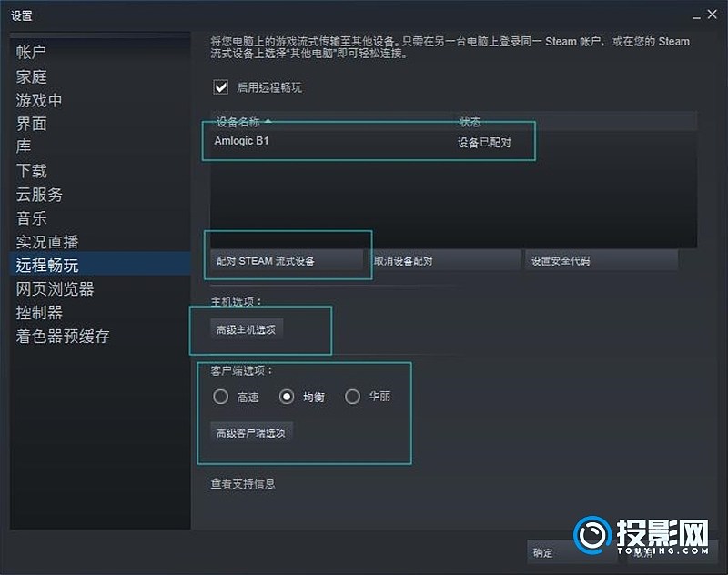Open 设置安全代码 dialog
The height and width of the screenshot is (575, 728).
(602, 261)
